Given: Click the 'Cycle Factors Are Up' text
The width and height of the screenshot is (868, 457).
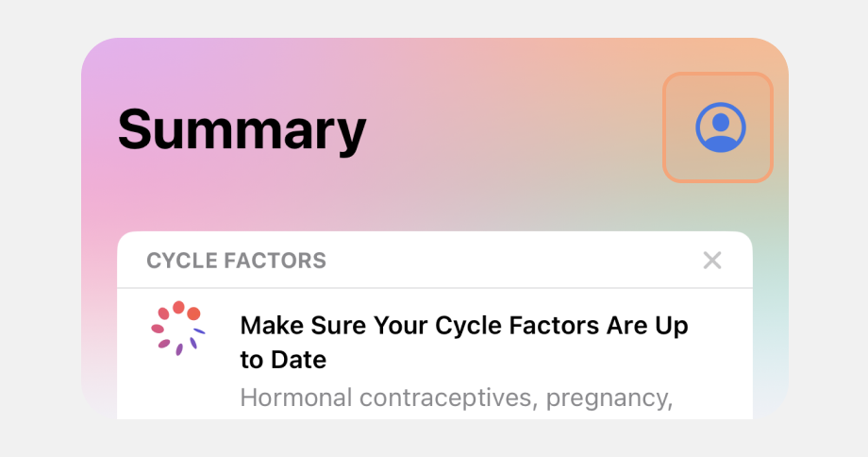Looking at the screenshot, I should [561, 326].
